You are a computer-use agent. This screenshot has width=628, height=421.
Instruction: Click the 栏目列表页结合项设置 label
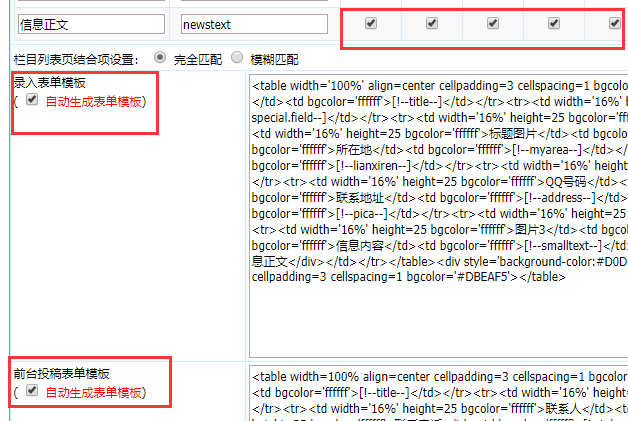[76, 59]
